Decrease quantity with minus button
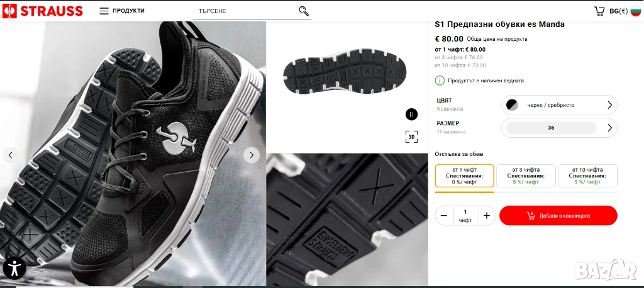 pos(444,216)
